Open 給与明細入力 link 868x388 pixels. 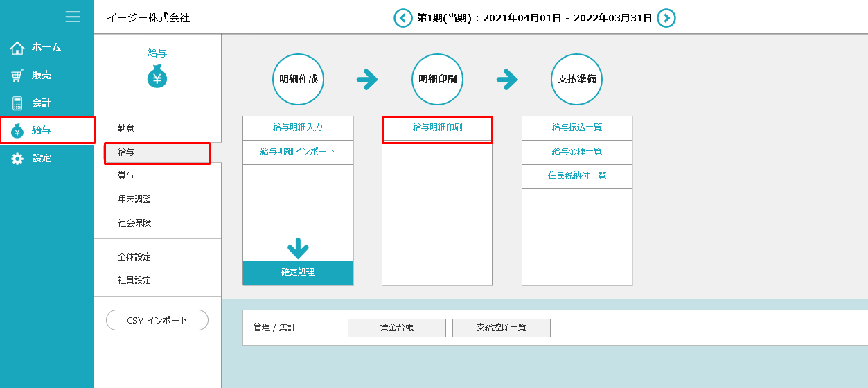tap(298, 127)
